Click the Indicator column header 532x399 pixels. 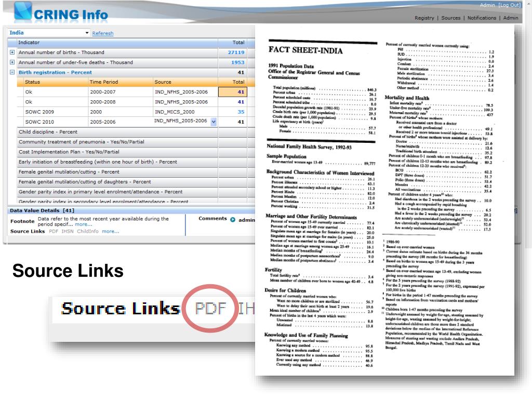117,43
